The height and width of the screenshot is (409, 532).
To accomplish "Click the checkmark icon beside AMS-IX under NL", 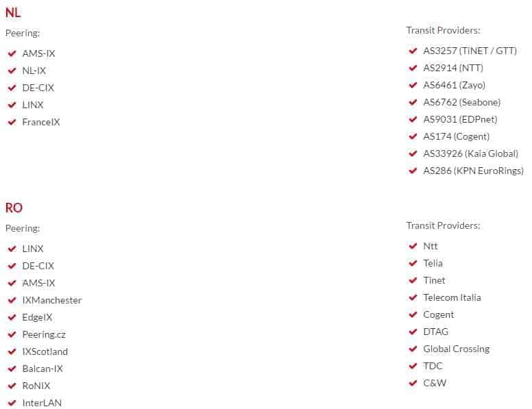I will point(12,53).
